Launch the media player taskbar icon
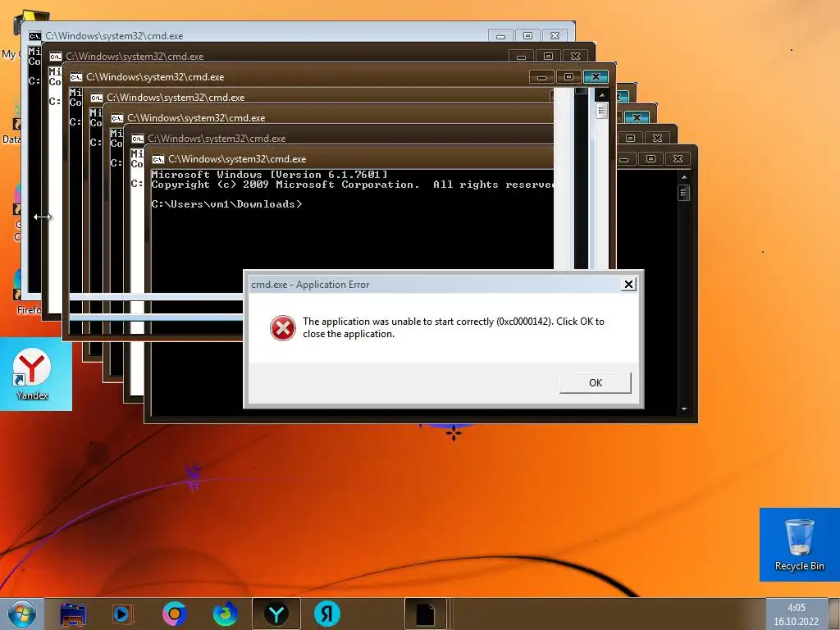This screenshot has height=630, width=840. pos(123,614)
